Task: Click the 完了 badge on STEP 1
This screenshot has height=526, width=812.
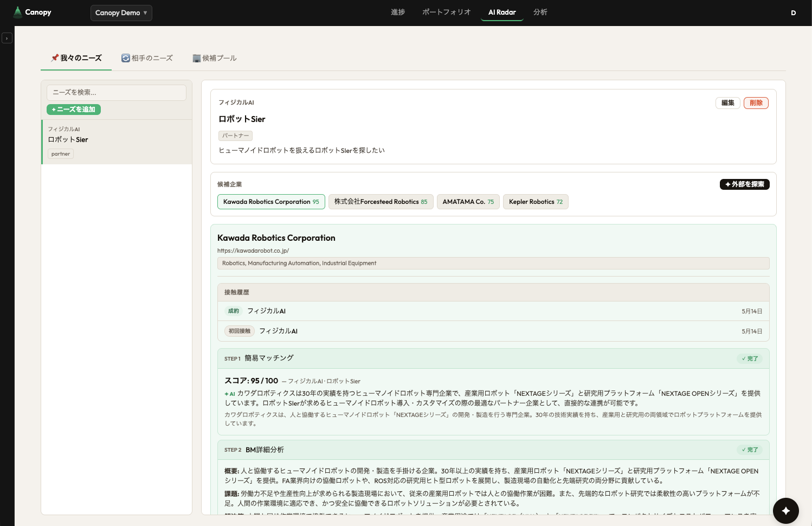Action: 750,358
